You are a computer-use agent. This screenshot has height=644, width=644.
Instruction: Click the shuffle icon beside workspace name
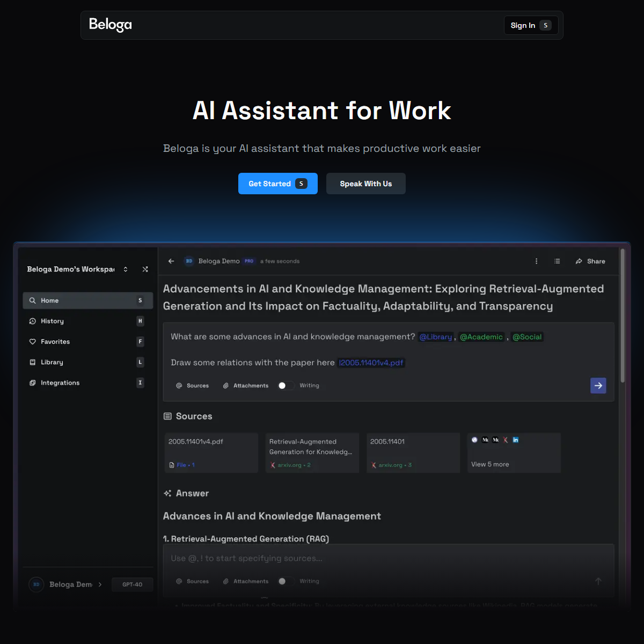pos(145,269)
